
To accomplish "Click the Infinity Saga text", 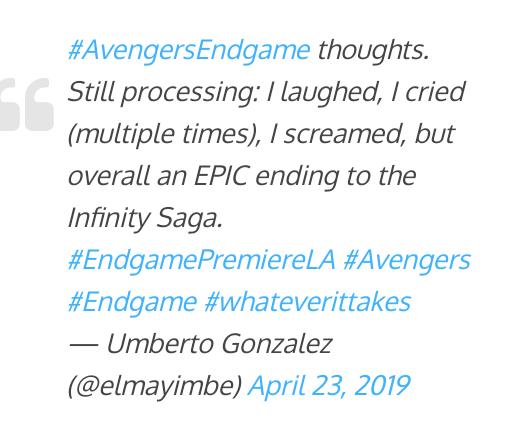I will 145,218.
